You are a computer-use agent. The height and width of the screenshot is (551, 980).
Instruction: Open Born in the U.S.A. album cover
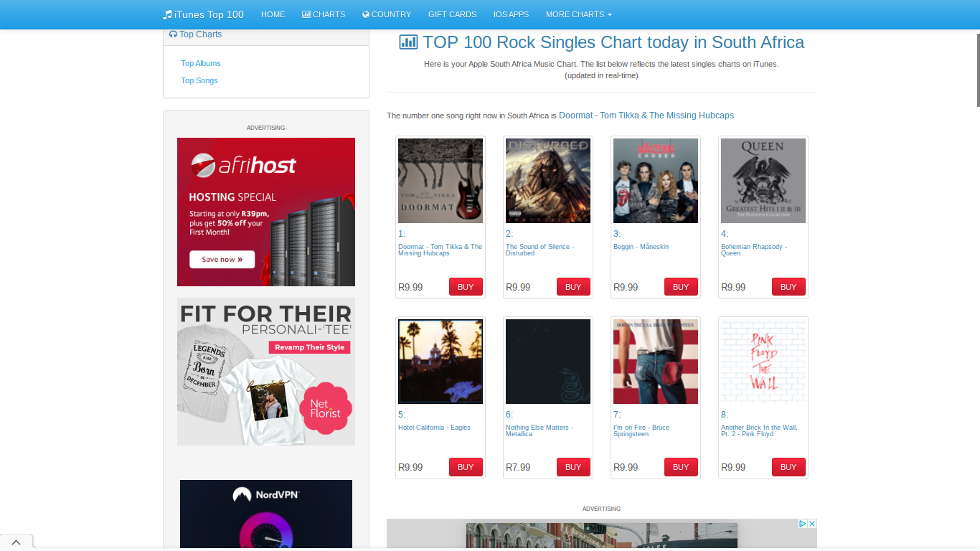tap(656, 362)
